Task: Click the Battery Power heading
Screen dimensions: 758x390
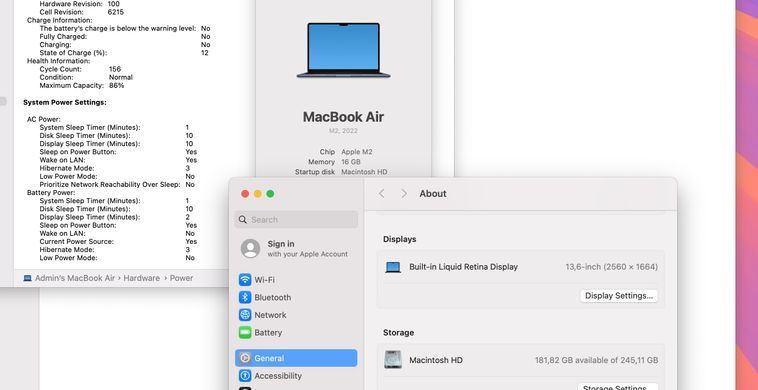Action: click(x=51, y=192)
